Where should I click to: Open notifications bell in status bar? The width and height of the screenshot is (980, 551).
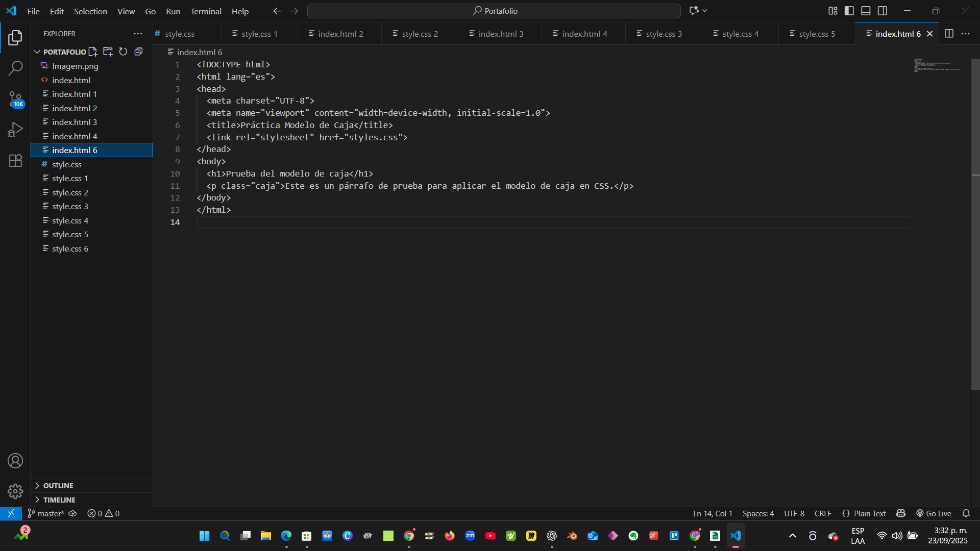coord(966,513)
